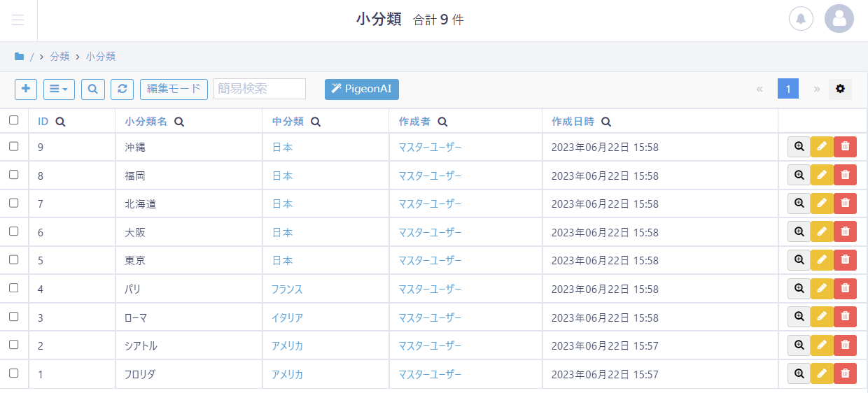Select page 1 in pagination
This screenshot has width=868, height=393.
[787, 89]
